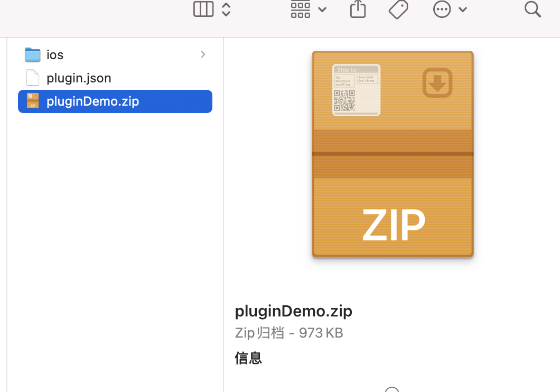
Task: Click the small zip icon of pluginDemo.zip
Action: 33,101
